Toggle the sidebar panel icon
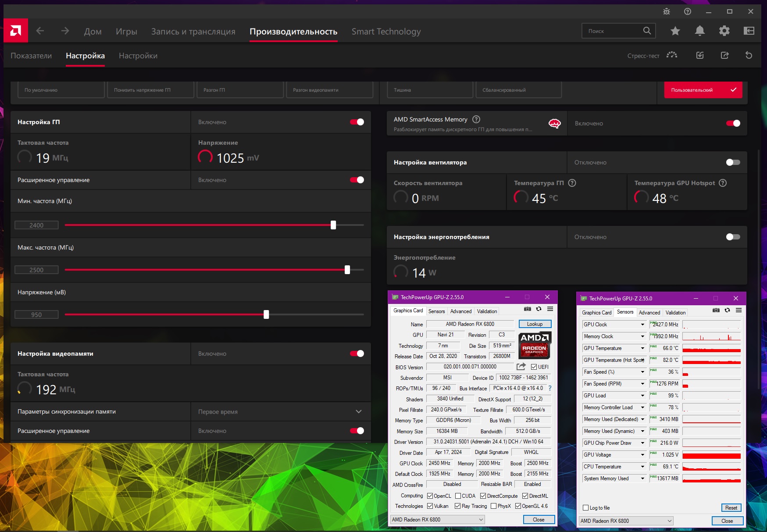The width and height of the screenshot is (767, 532). (749, 31)
